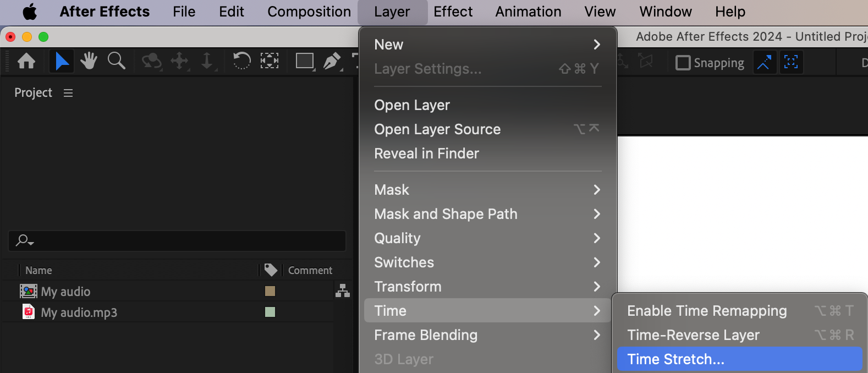Open the Window menu
Viewport: 868px width, 373px height.
666,12
